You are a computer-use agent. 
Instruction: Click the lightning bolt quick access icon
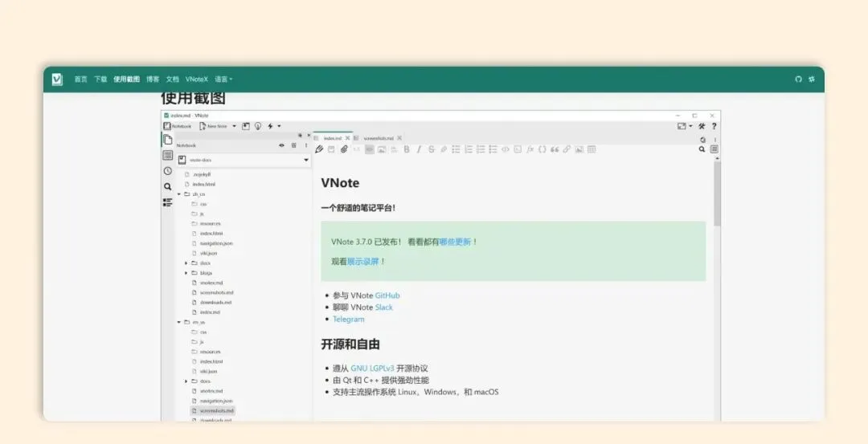(270, 126)
